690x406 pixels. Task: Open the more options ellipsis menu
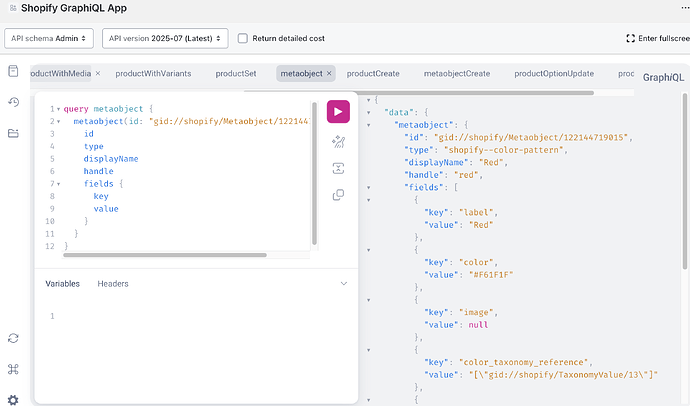[685, 8]
